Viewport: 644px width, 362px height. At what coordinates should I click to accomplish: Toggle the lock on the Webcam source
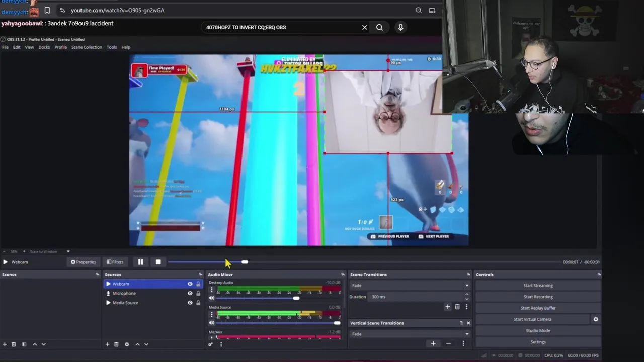tap(198, 284)
